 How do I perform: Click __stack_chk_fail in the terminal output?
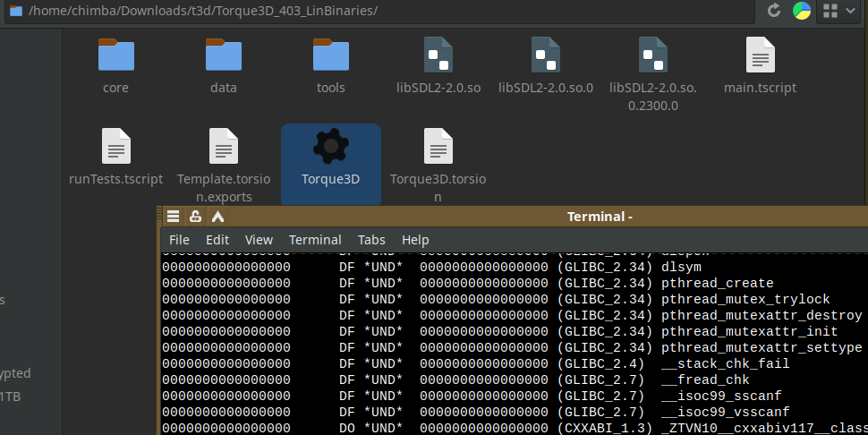click(x=726, y=363)
